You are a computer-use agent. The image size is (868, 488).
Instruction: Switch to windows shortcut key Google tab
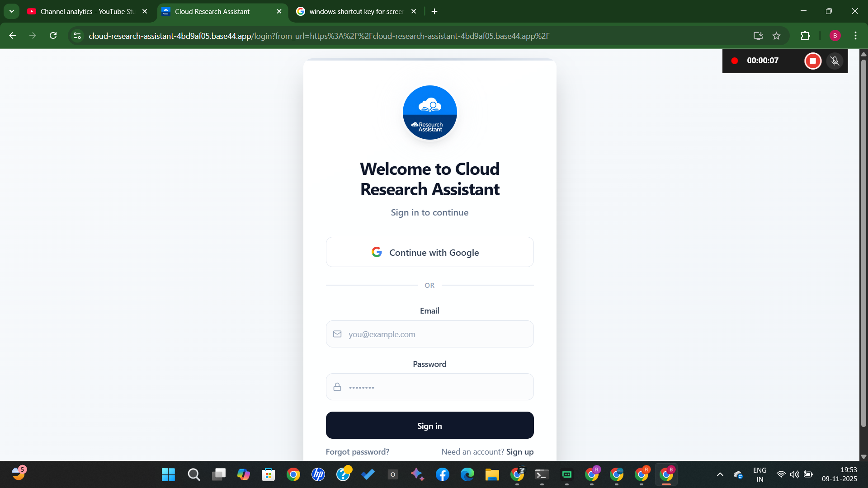pos(355,11)
